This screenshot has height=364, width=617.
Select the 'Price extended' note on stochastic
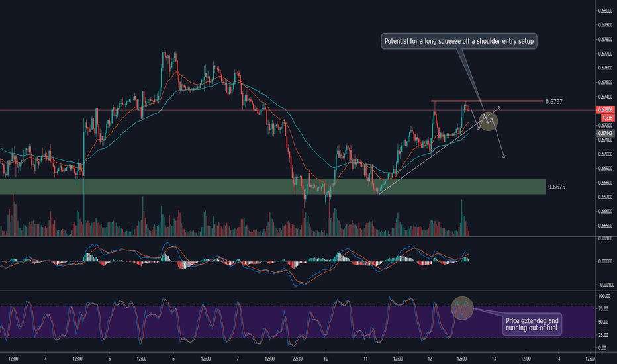click(x=532, y=324)
